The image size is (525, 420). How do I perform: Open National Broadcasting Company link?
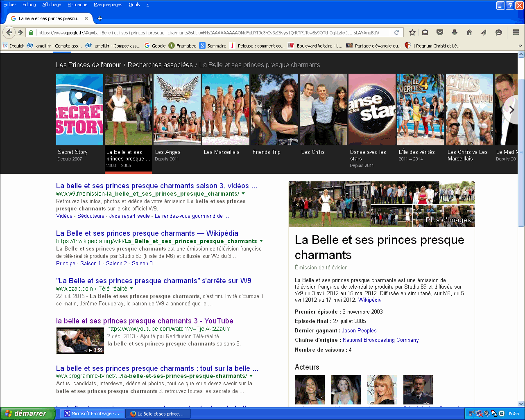point(380,340)
